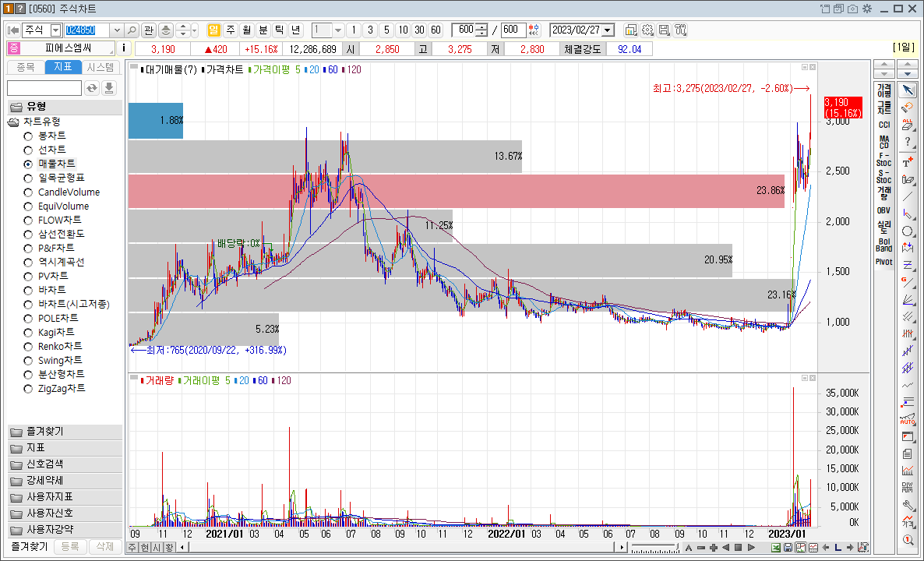Viewport: 924px width, 561px height.
Task: Select the 주 weekly period button
Action: (231, 30)
